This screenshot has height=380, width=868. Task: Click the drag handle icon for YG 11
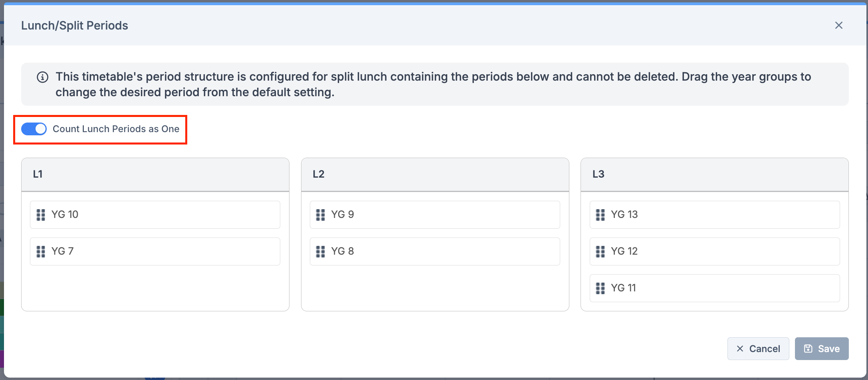[600, 288]
